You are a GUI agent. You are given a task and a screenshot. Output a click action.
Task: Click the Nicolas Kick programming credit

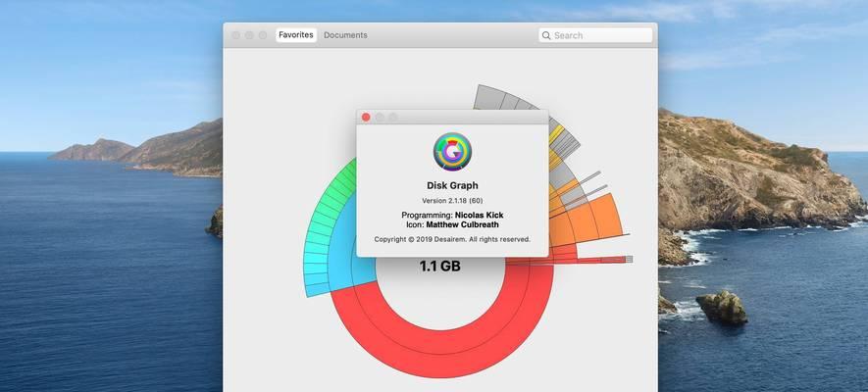click(479, 215)
